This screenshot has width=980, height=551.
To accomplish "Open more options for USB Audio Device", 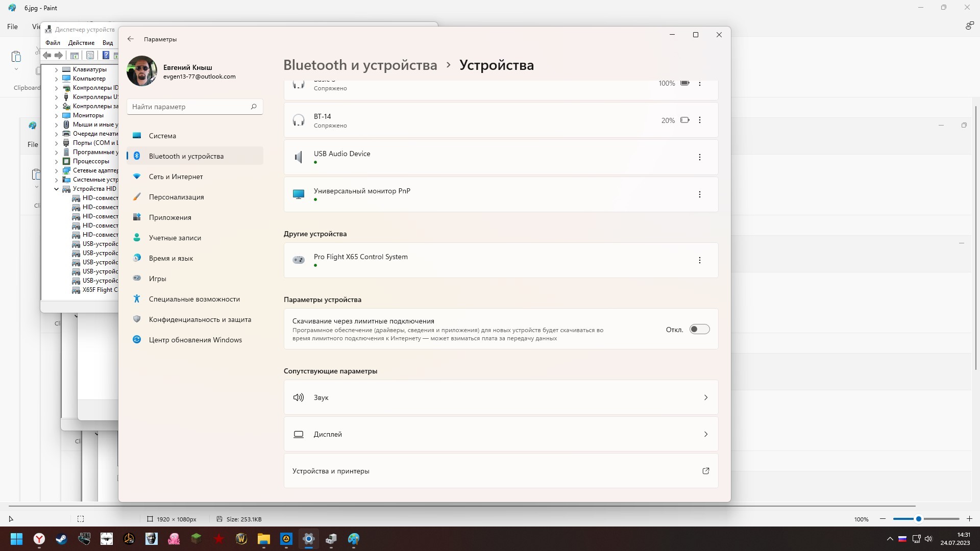I will (x=699, y=157).
